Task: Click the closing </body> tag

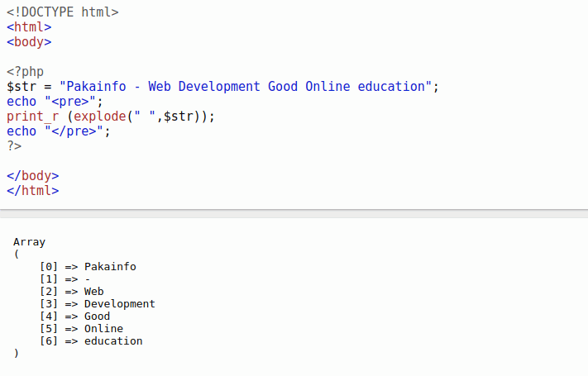Action: pos(32,176)
